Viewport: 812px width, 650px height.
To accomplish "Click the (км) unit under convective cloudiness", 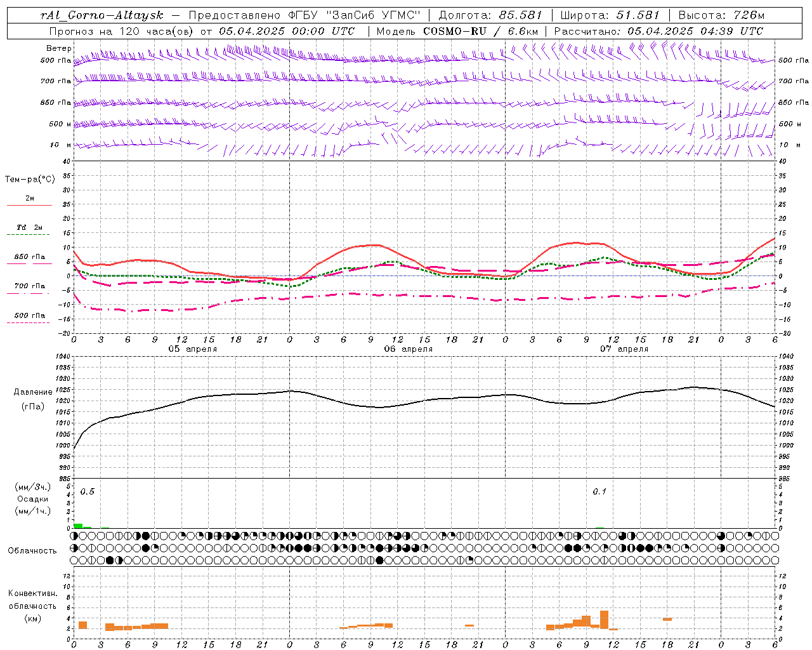I will pyautogui.click(x=32, y=618).
